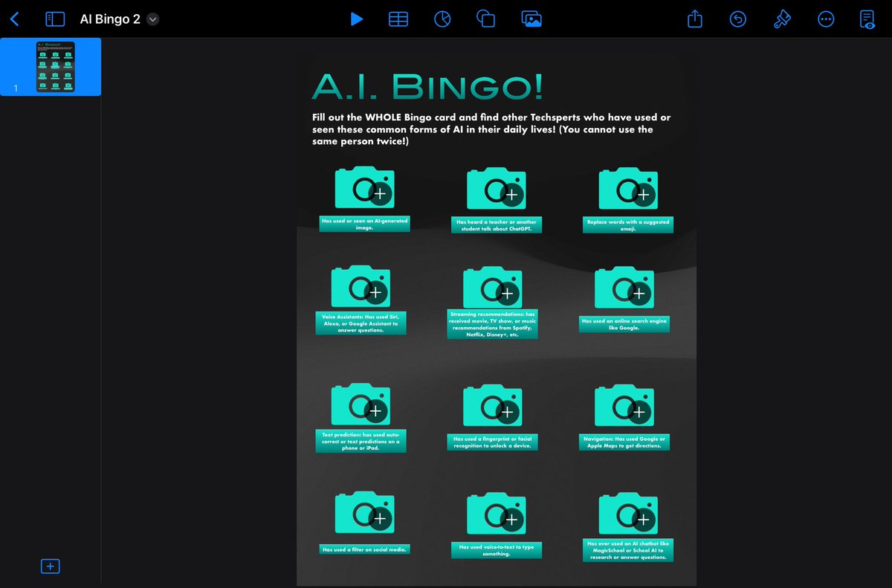892x588 pixels.
Task: Select 'Has used or seen an AI-generated image' label
Action: [364, 224]
